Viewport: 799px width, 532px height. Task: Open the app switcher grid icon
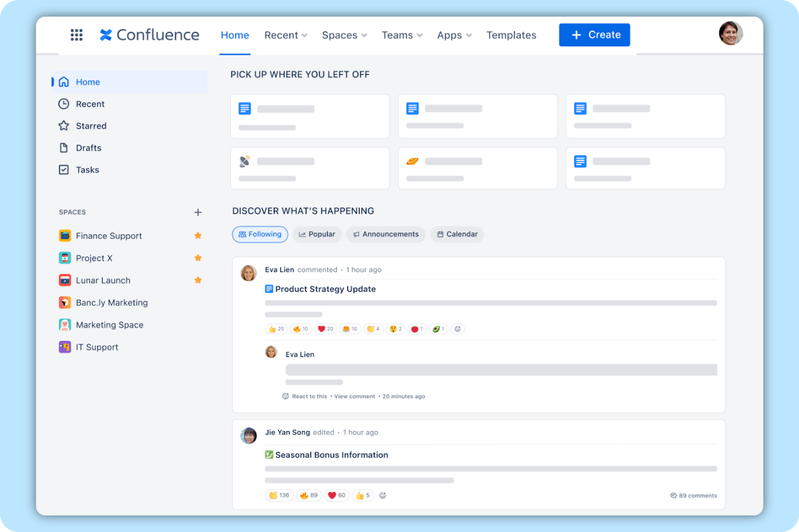tap(77, 35)
